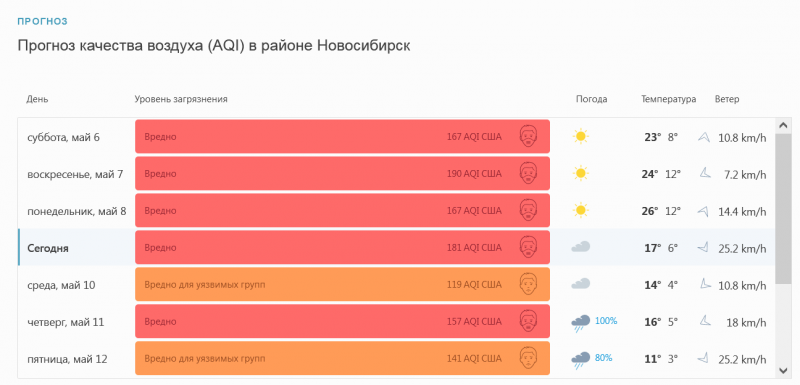Select the red 181 AQI США bar for Сегодня
The image size is (800, 385).
(342, 248)
